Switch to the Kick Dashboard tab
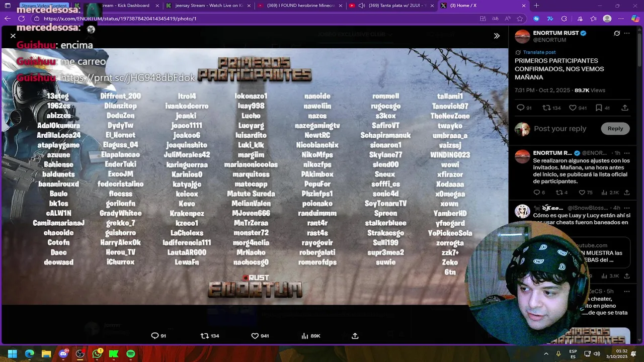This screenshot has height=362, width=644. click(121, 6)
